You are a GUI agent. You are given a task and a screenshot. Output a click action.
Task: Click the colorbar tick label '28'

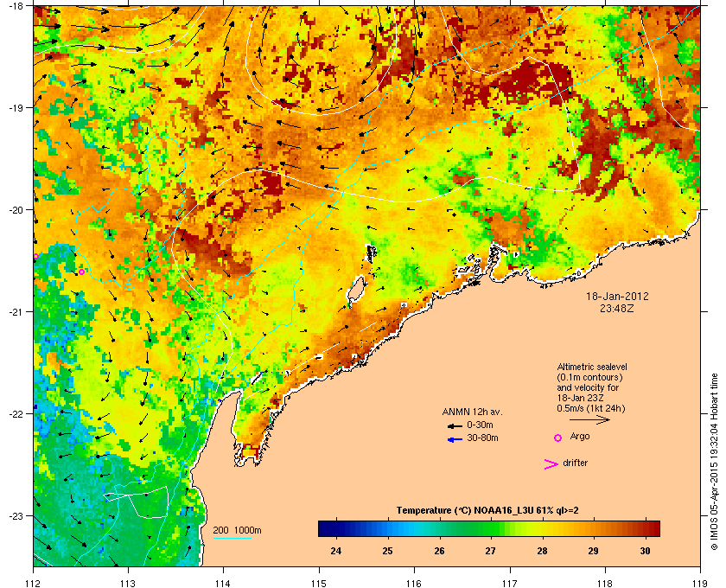tap(542, 551)
